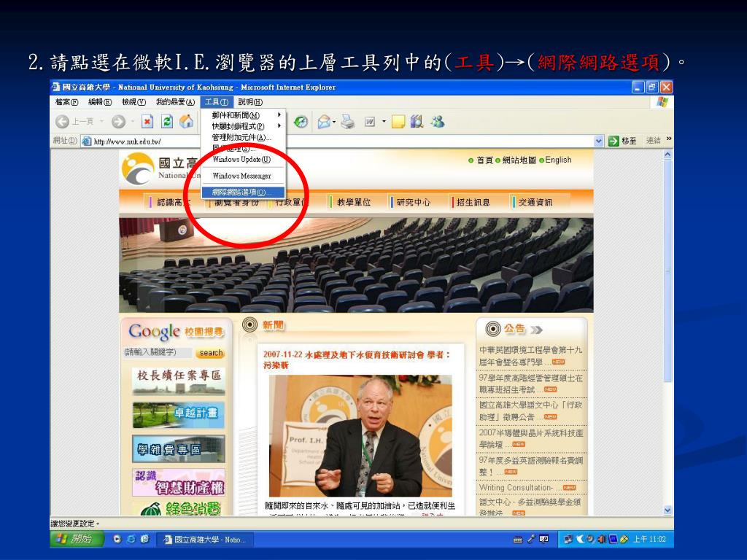Click the 開始 Start button
747x560 pixels.
coord(77,539)
